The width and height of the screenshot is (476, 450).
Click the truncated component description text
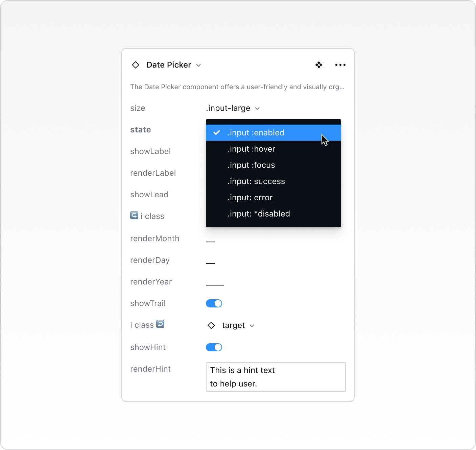coord(237,87)
